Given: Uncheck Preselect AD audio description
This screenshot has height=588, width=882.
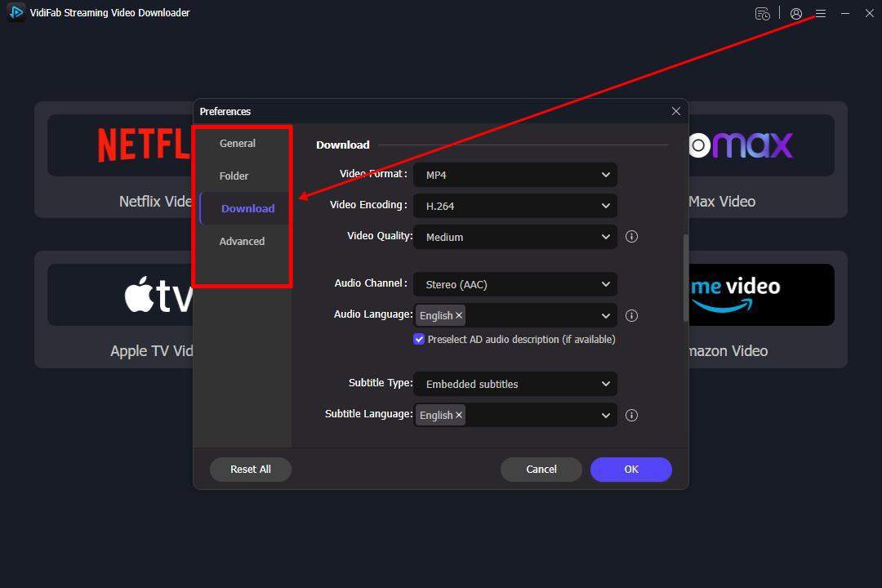Looking at the screenshot, I should [419, 339].
